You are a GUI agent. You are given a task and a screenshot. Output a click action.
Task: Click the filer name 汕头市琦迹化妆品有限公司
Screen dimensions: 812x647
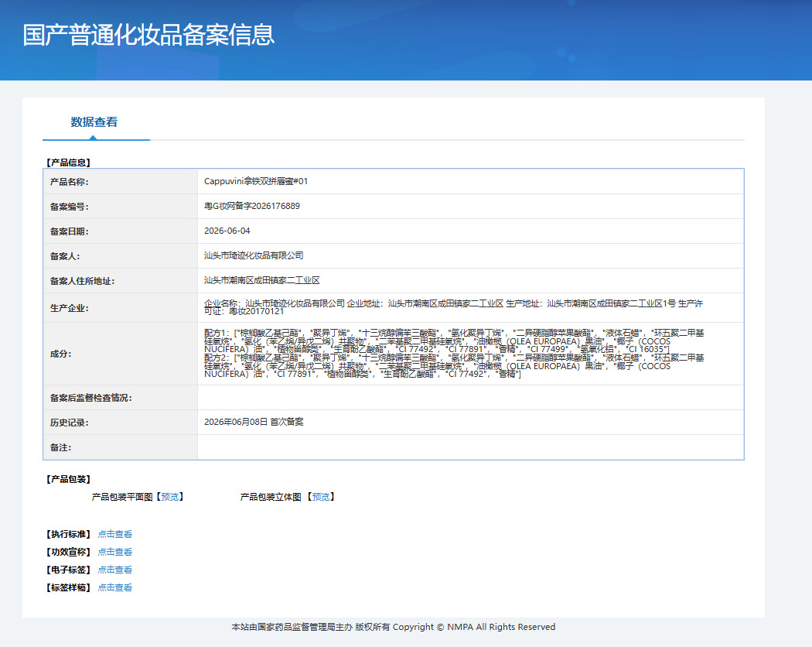[254, 255]
